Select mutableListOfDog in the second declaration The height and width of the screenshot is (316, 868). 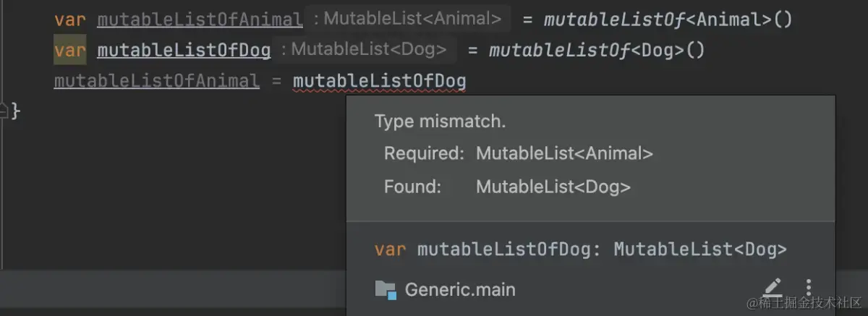(184, 50)
